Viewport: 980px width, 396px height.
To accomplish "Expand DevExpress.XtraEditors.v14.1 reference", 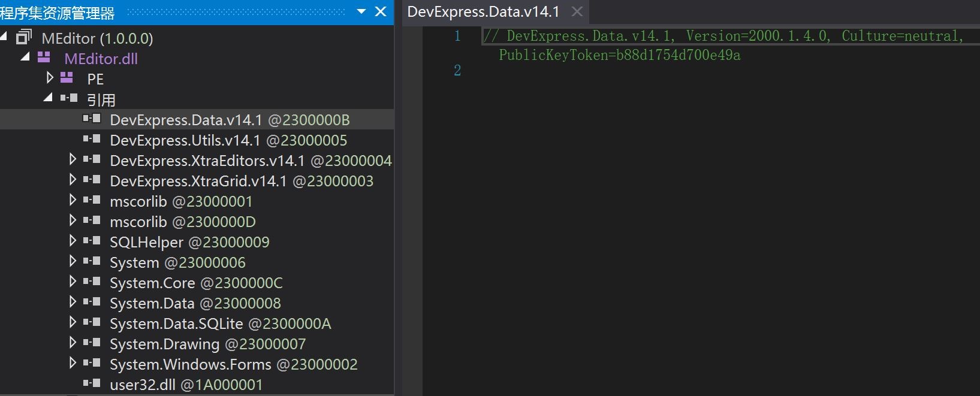I will [x=73, y=159].
